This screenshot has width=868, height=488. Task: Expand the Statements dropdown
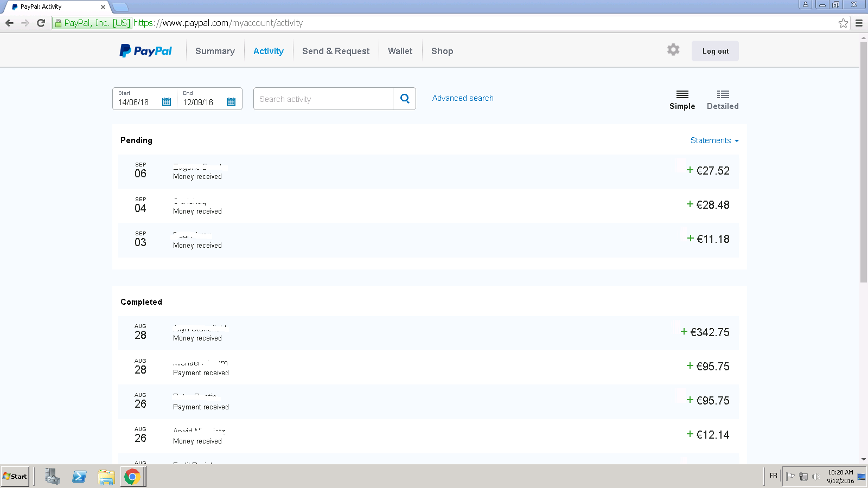[x=714, y=140]
